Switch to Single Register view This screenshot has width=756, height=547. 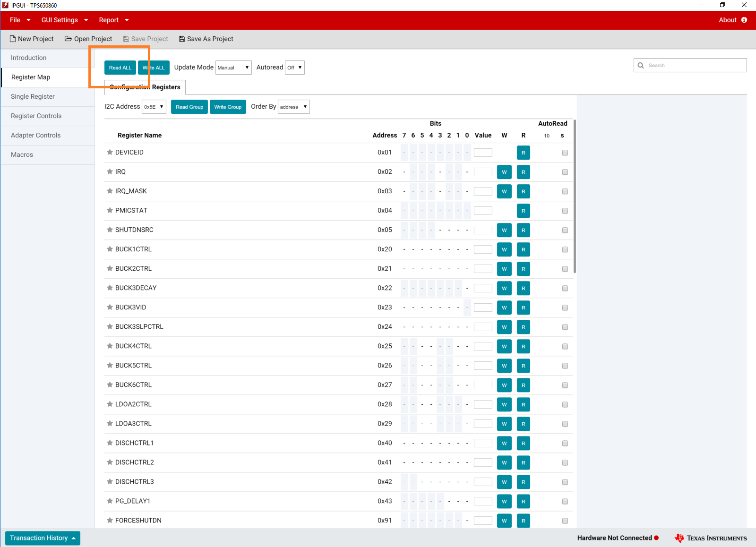48,96
